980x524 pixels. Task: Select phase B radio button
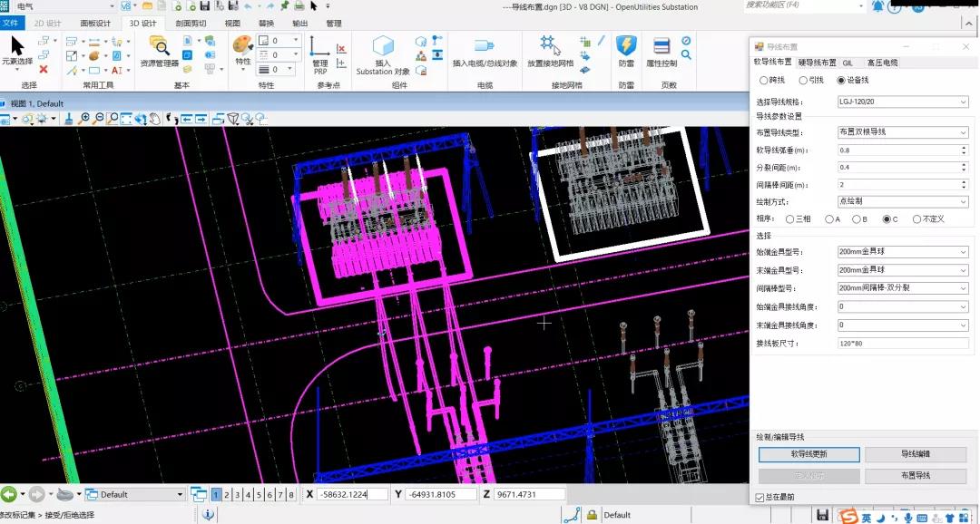point(857,219)
